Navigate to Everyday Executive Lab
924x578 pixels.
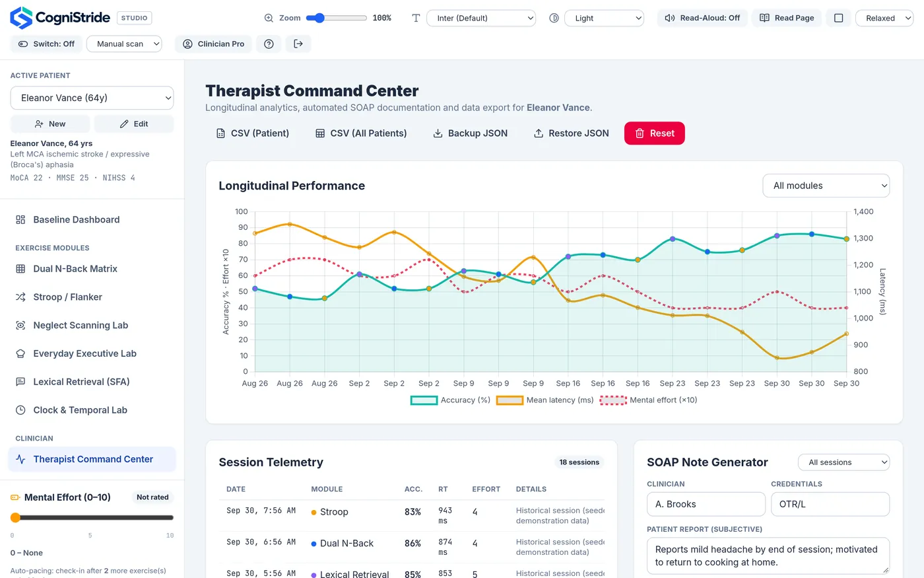[x=92, y=353]
